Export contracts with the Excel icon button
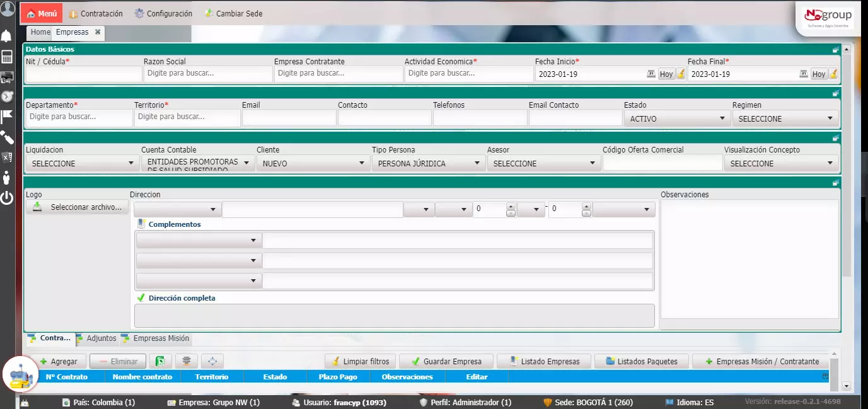The height and width of the screenshot is (409, 868). (x=161, y=361)
